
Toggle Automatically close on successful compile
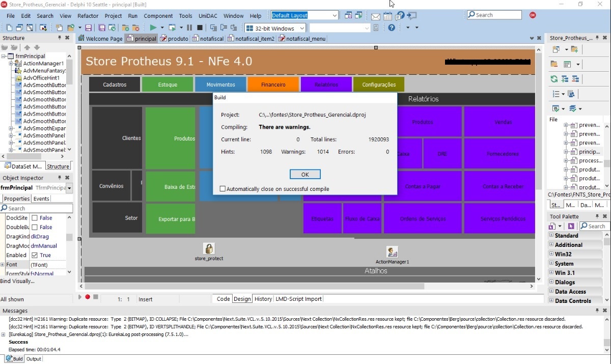(223, 189)
